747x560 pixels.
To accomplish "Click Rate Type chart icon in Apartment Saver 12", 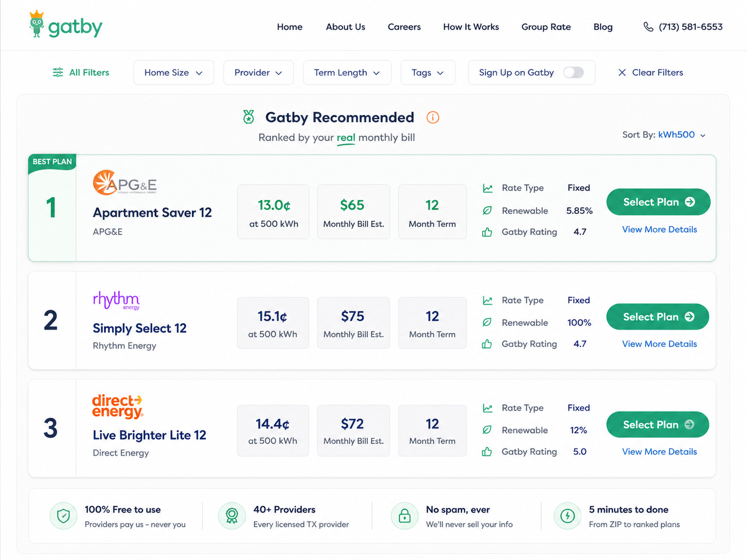I will click(x=488, y=188).
